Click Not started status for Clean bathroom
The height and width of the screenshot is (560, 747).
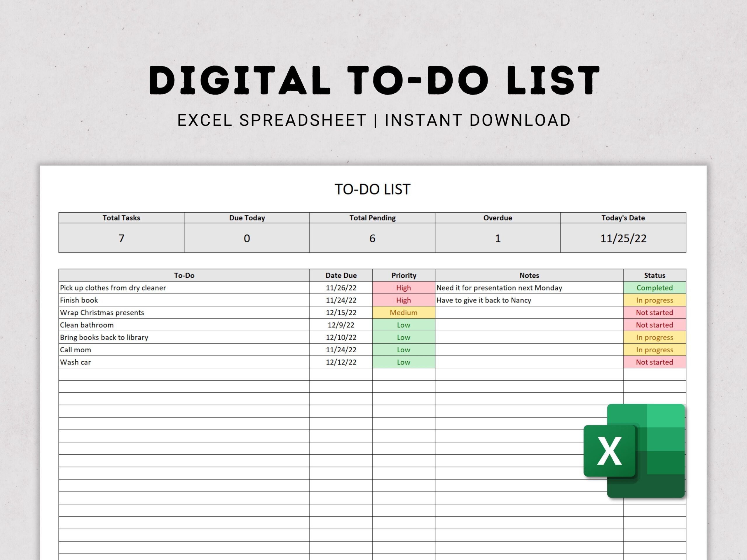pos(654,325)
